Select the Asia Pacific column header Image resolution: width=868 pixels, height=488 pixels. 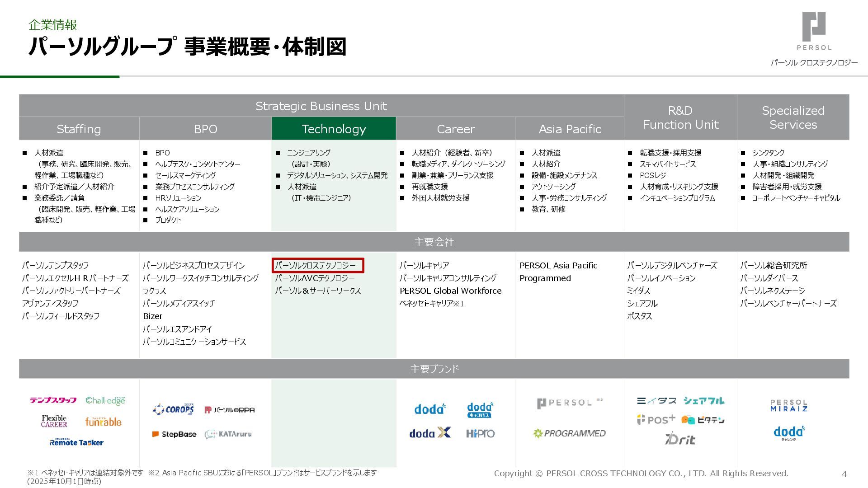point(570,129)
